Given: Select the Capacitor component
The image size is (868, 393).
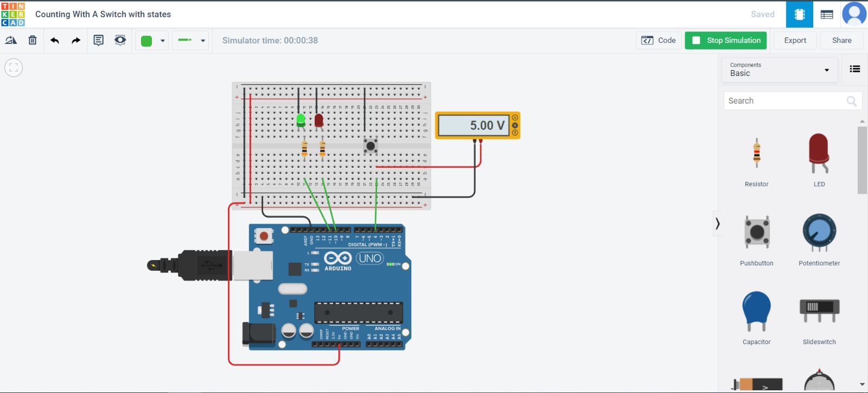Looking at the screenshot, I should point(757,319).
